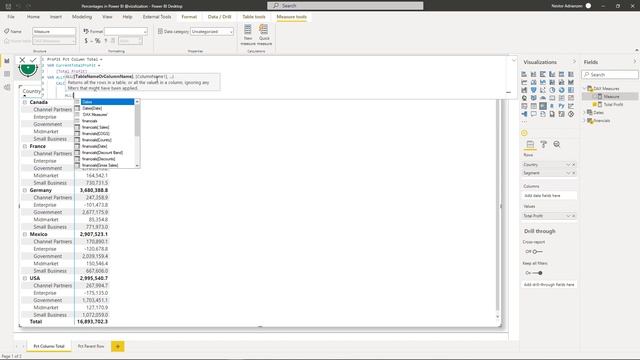Click the title bar Search box
Screen dimensions: 640x360
point(345,6)
